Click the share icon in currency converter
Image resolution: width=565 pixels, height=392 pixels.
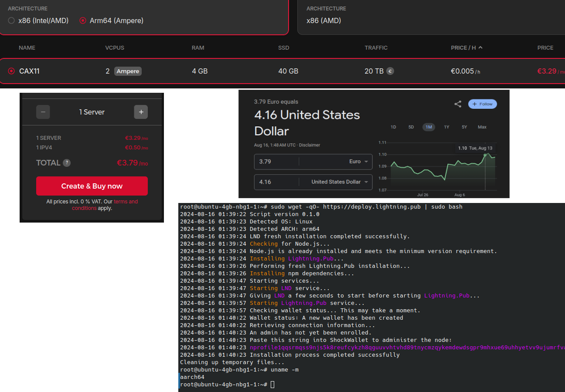(x=458, y=104)
